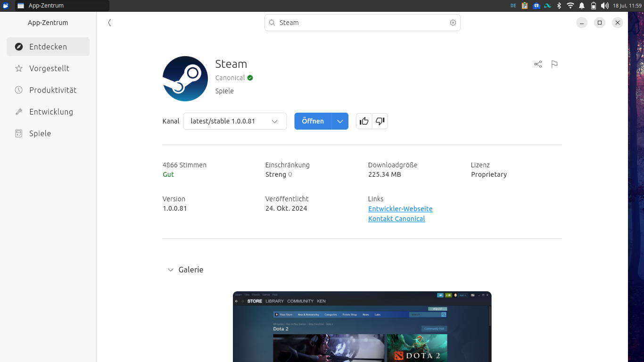Open the Produktivität category
Viewport: 644px width, 362px height.
click(x=48, y=90)
